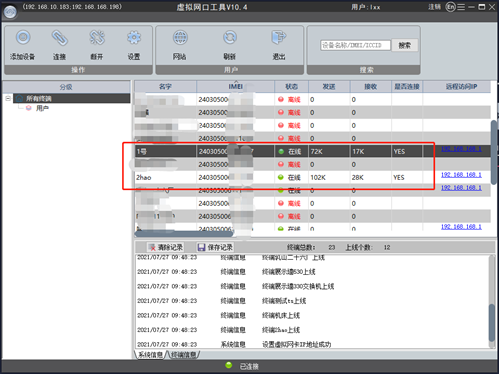The image size is (499, 374).
Task: Select the 所有终端 tree item
Action: pos(72,98)
